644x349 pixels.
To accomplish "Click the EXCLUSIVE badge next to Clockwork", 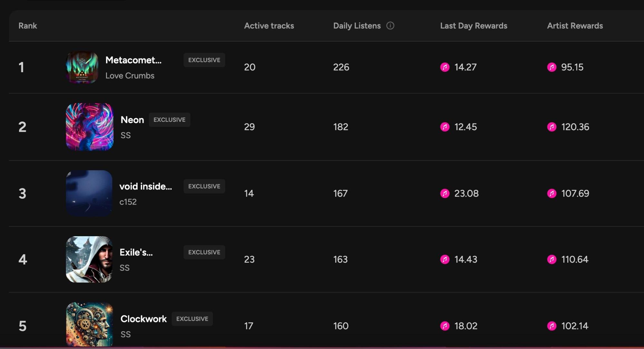I will pos(192,319).
